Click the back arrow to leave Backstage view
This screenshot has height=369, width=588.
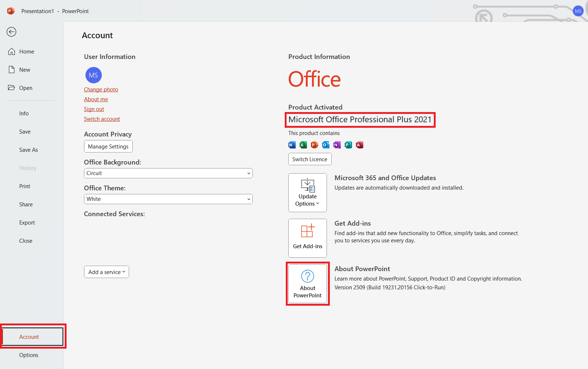(x=11, y=32)
